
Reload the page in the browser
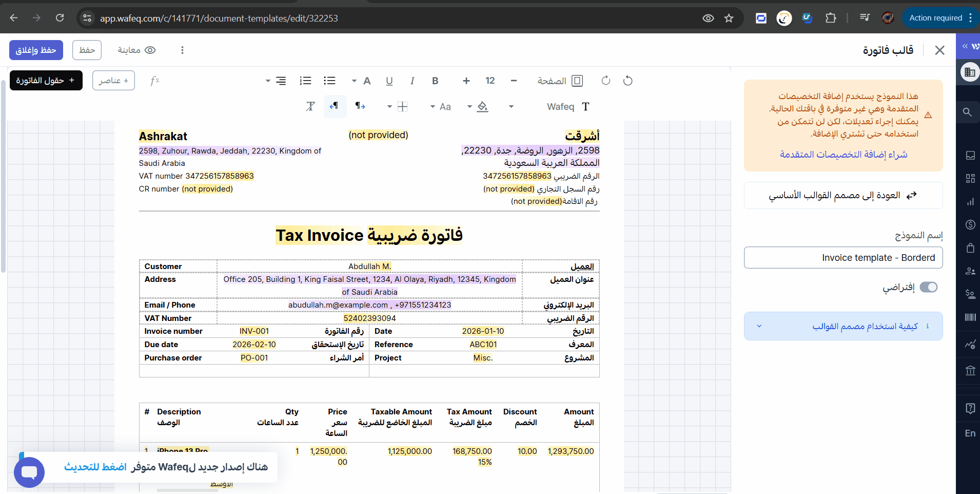click(60, 18)
